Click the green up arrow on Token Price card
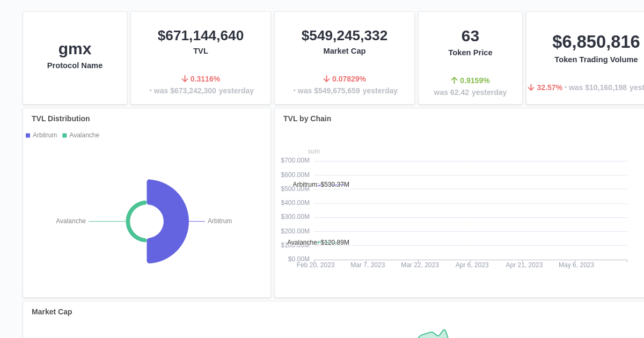Viewport: 644px width, 338px height. coord(453,80)
